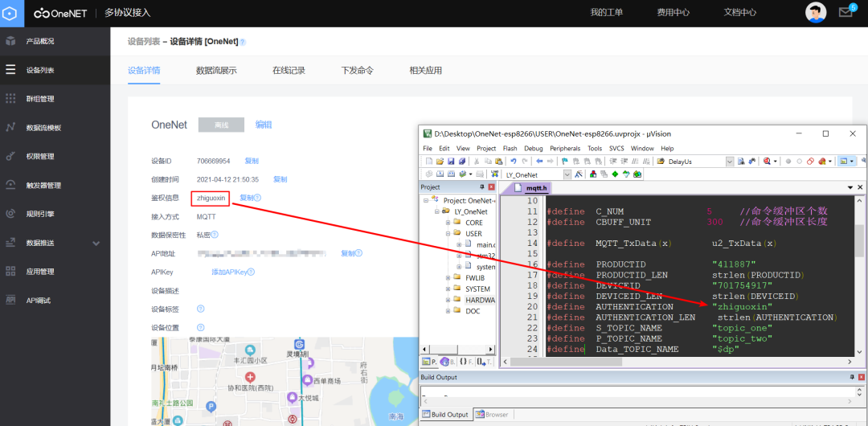The width and height of the screenshot is (868, 426).
Task: Open the LY_OneNet target dropdown
Action: (x=567, y=174)
